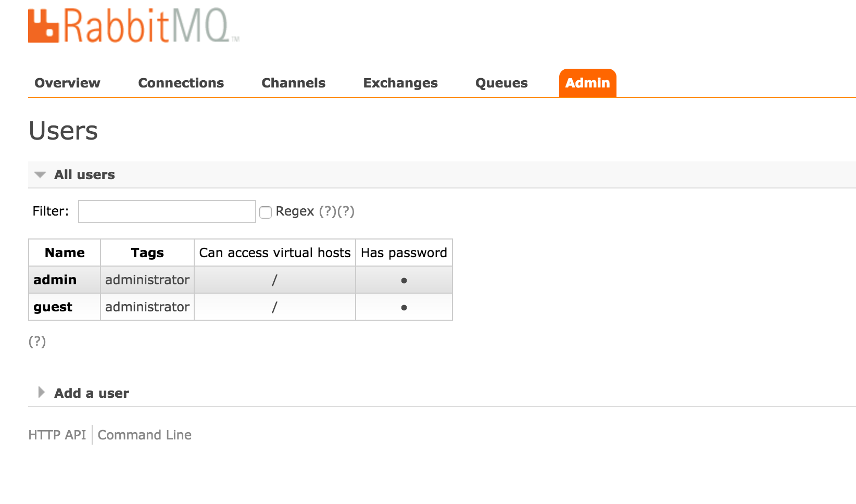This screenshot has height=504, width=856.
Task: Click the password dot in admin row
Action: (x=404, y=281)
